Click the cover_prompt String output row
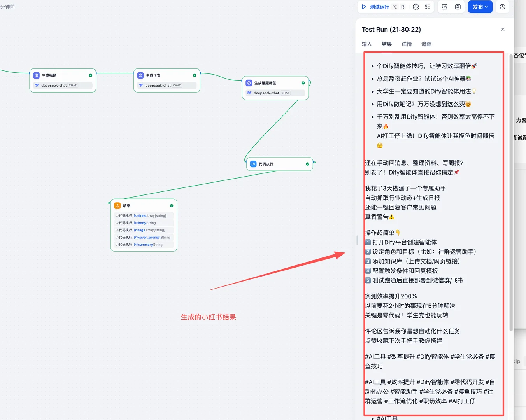526x420 pixels. (x=144, y=237)
